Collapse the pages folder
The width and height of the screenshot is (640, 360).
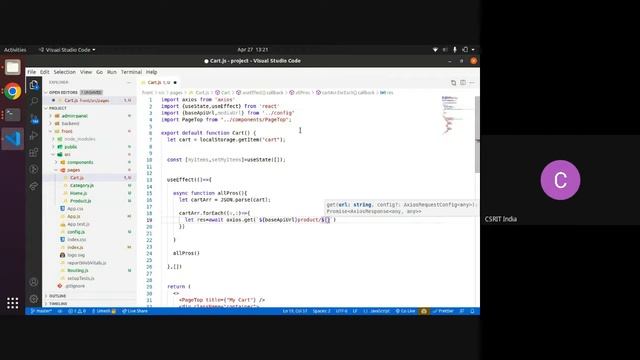73,170
